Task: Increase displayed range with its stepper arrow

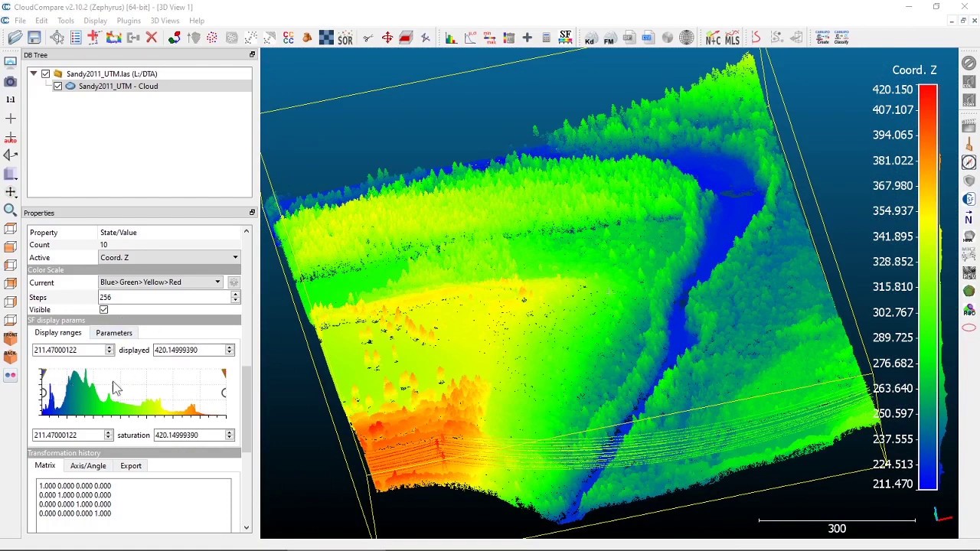Action: pos(228,347)
